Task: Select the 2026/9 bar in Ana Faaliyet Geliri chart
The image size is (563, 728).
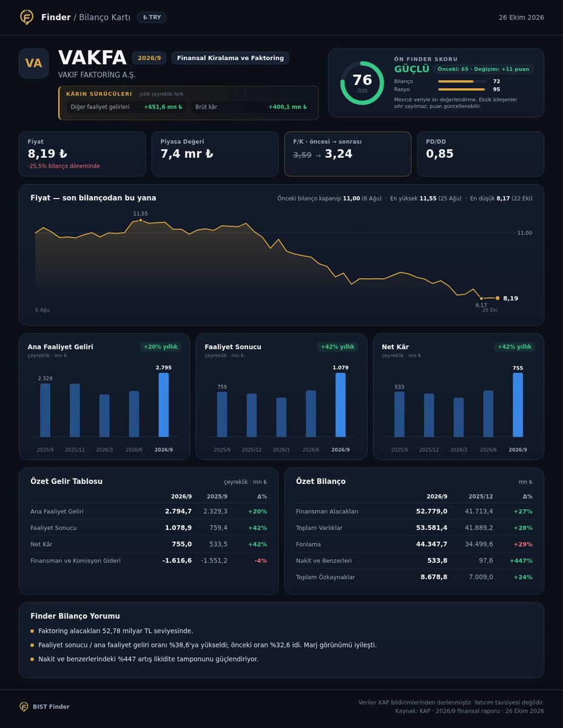Action: (164, 405)
